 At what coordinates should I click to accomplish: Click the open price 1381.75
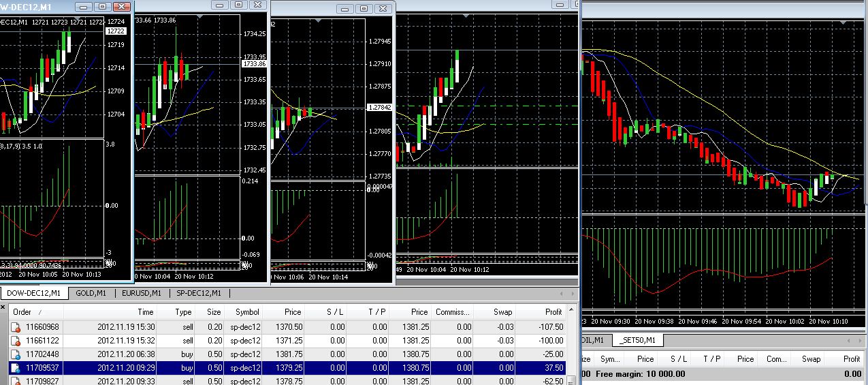click(288, 354)
